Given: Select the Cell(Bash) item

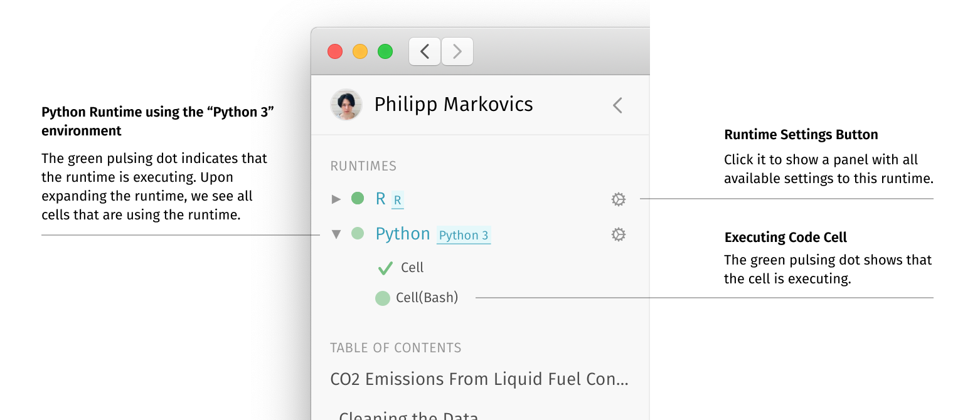Looking at the screenshot, I should [427, 298].
